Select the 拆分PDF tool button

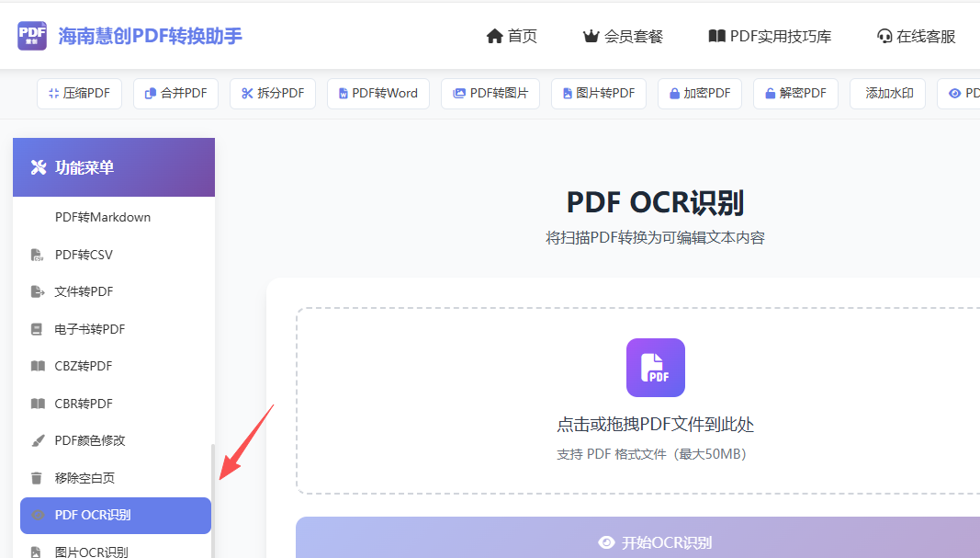click(273, 93)
